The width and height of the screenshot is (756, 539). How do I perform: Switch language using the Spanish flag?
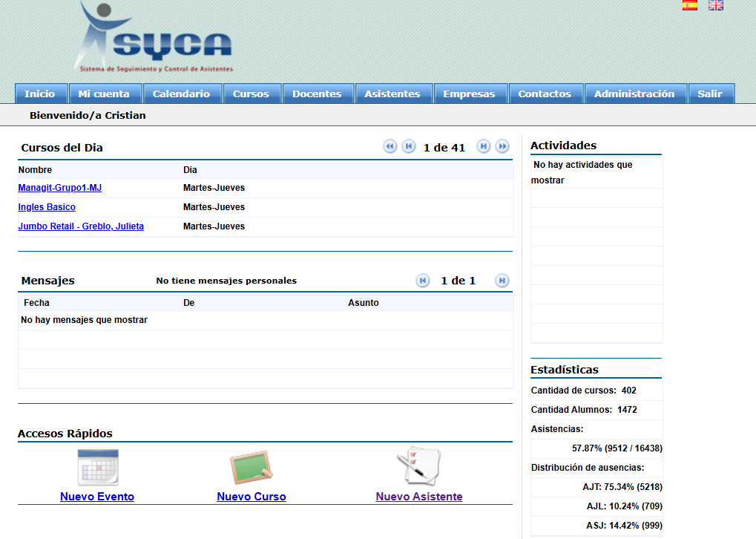click(689, 5)
